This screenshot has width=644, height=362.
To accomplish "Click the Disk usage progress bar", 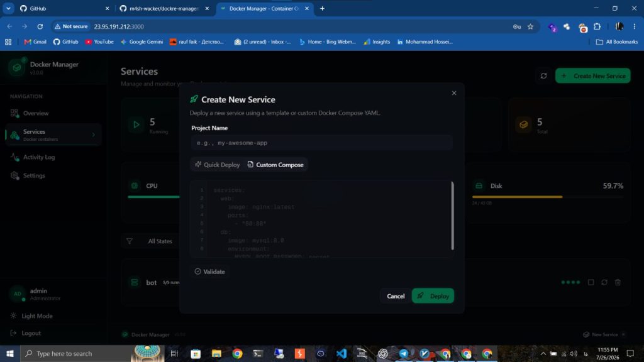I will pos(548,197).
